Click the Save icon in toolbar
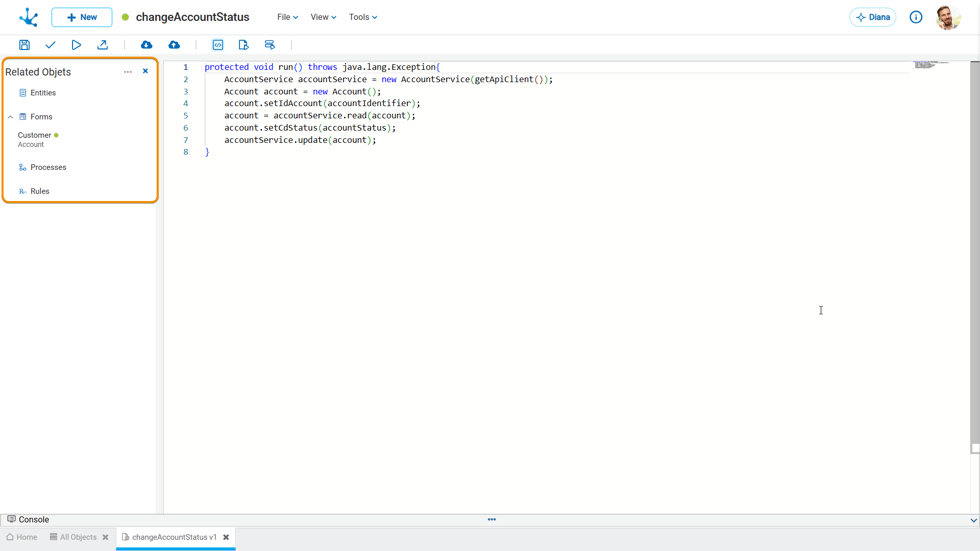 [24, 45]
